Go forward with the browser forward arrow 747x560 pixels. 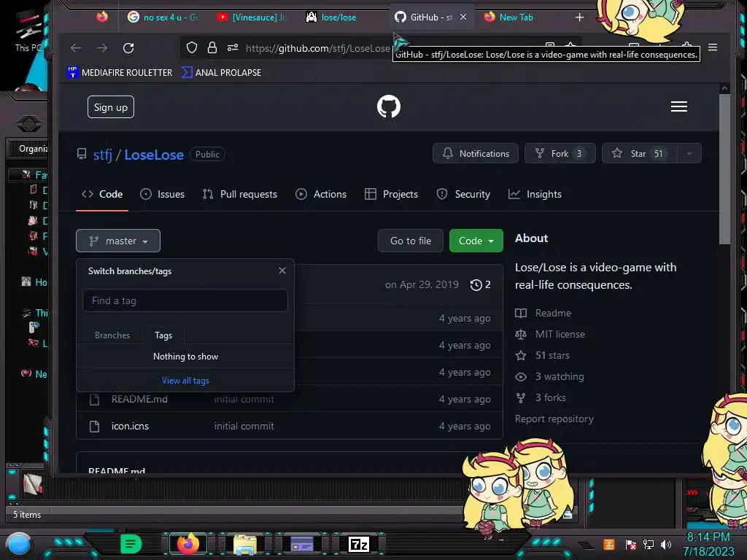(x=102, y=47)
